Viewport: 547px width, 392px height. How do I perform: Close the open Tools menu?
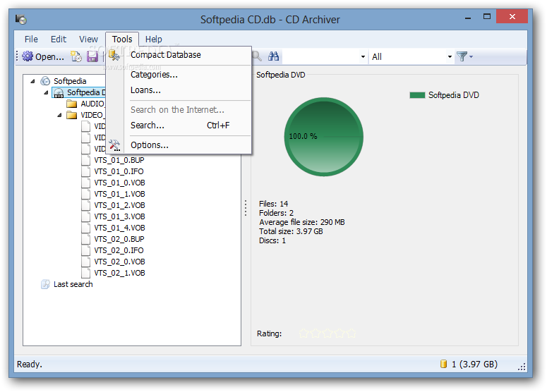click(122, 39)
